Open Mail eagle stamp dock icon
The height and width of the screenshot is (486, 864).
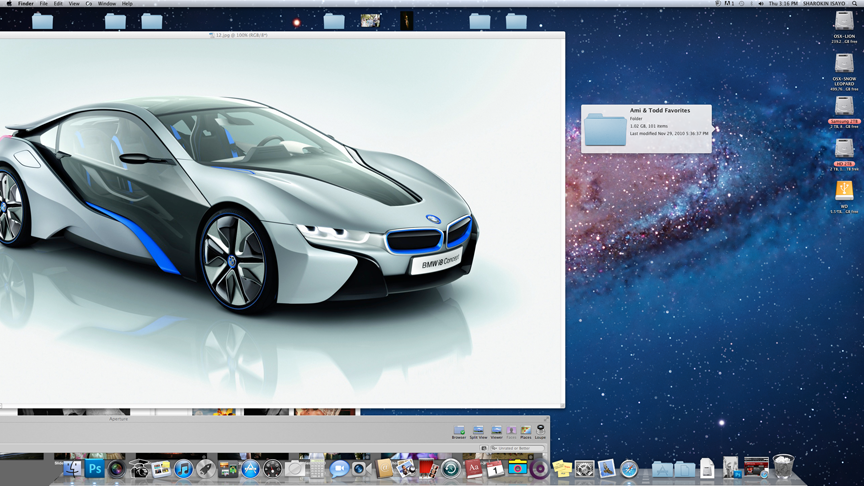click(x=607, y=469)
